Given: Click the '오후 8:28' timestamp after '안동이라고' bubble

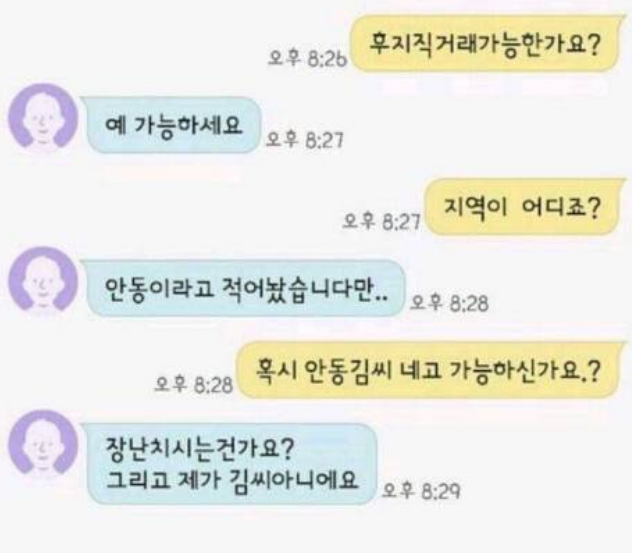Looking at the screenshot, I should pyautogui.click(x=449, y=303).
